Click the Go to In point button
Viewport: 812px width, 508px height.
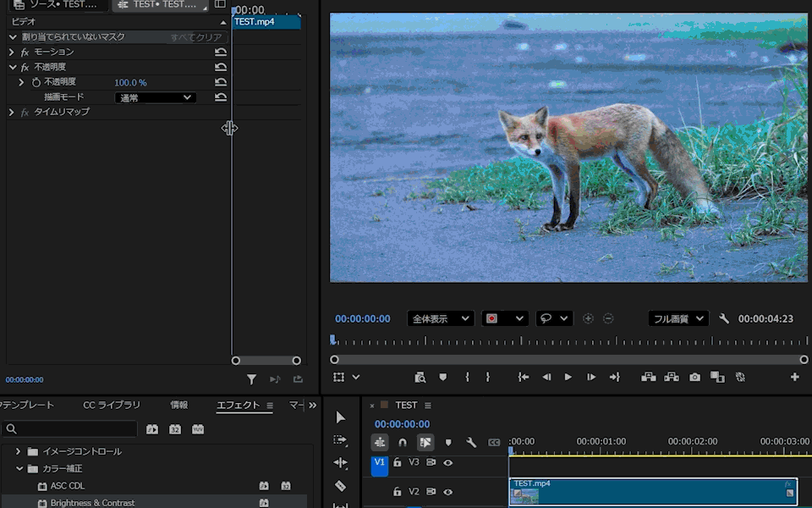click(524, 377)
